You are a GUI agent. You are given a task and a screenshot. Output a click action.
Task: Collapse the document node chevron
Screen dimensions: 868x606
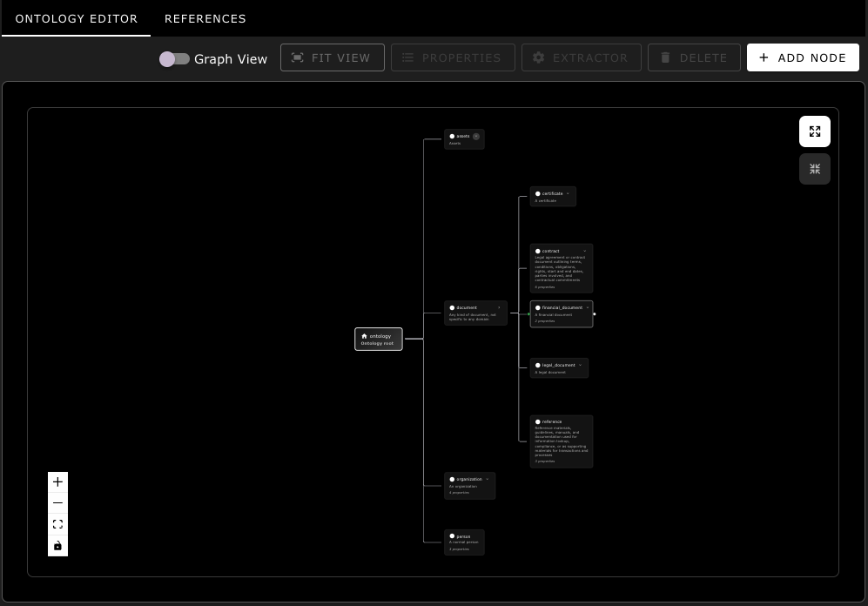pyautogui.click(x=499, y=307)
